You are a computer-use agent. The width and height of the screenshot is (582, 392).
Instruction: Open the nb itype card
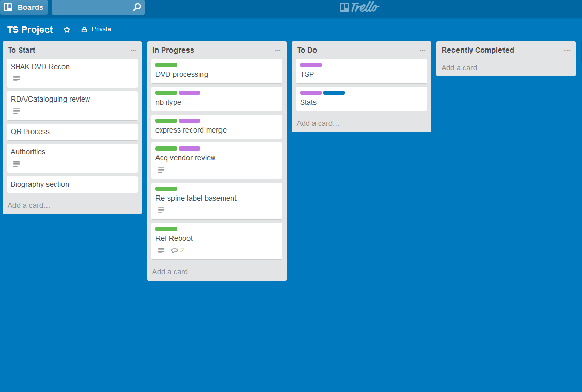pos(217,99)
